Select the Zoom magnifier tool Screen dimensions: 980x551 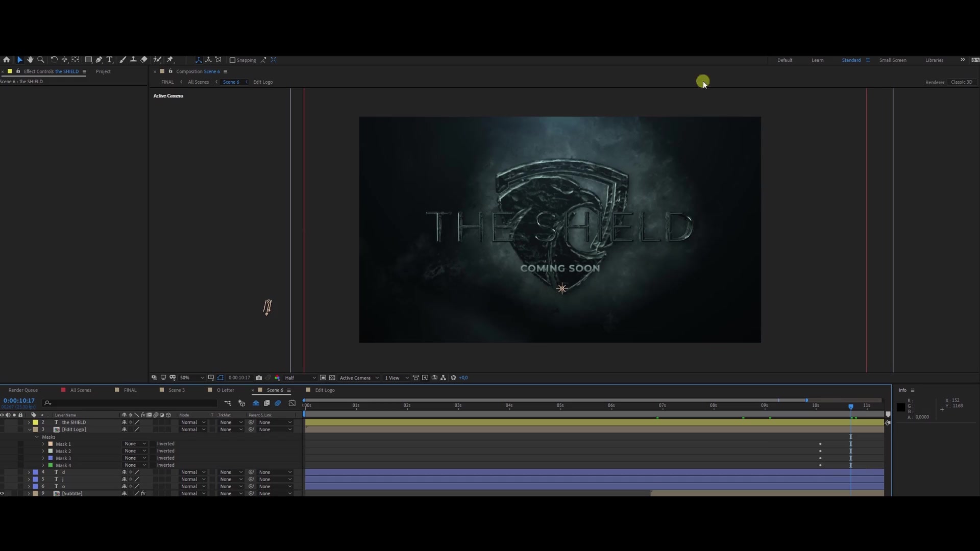[41, 60]
